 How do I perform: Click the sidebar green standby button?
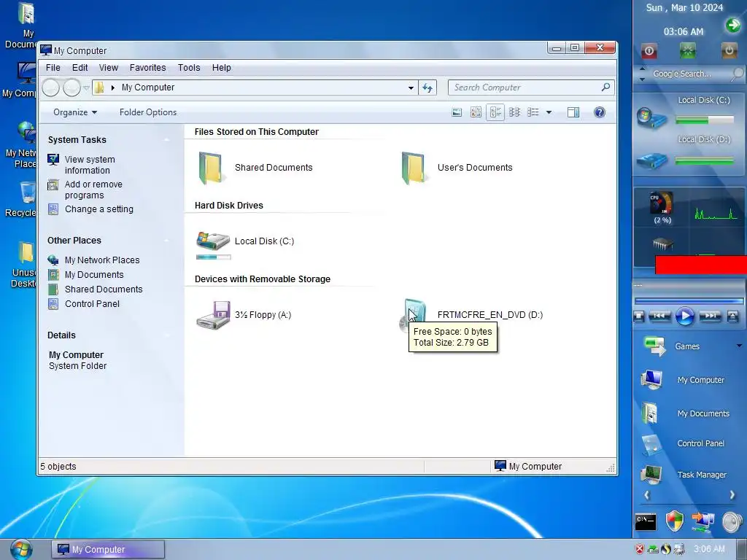(x=687, y=51)
